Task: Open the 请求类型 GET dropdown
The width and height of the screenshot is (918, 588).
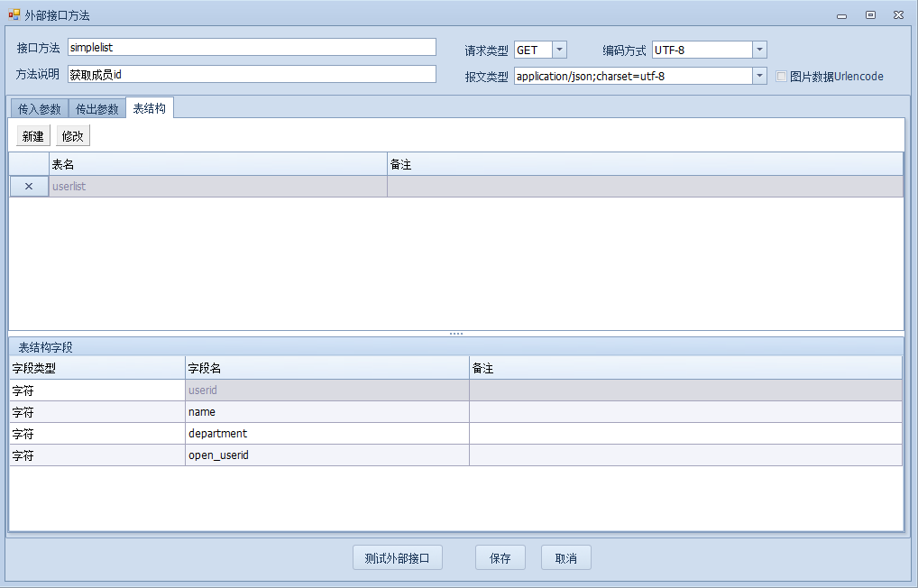Action: (559, 51)
